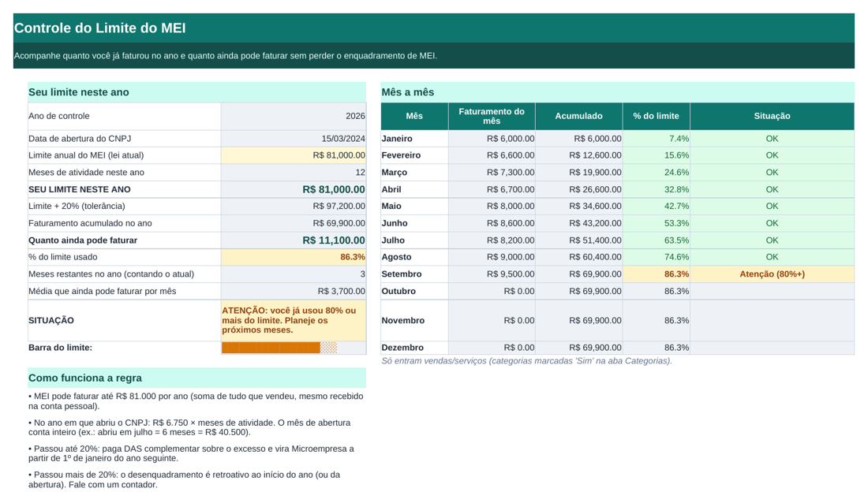This screenshot has height=503, width=868.
Task: Select the Meses de atividade value 12
Action: [x=294, y=173]
